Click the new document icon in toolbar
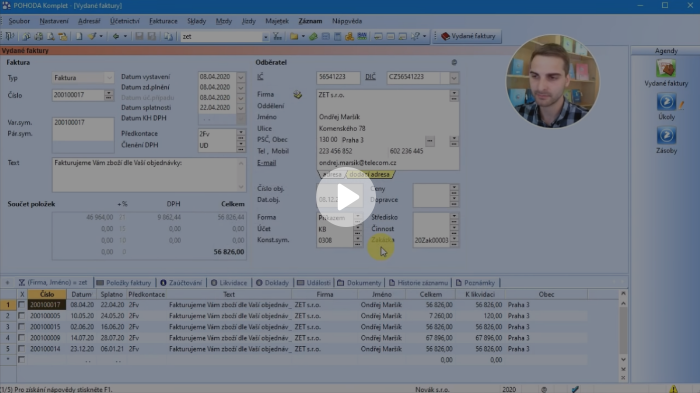This screenshot has width=700, height=393. 79,36
